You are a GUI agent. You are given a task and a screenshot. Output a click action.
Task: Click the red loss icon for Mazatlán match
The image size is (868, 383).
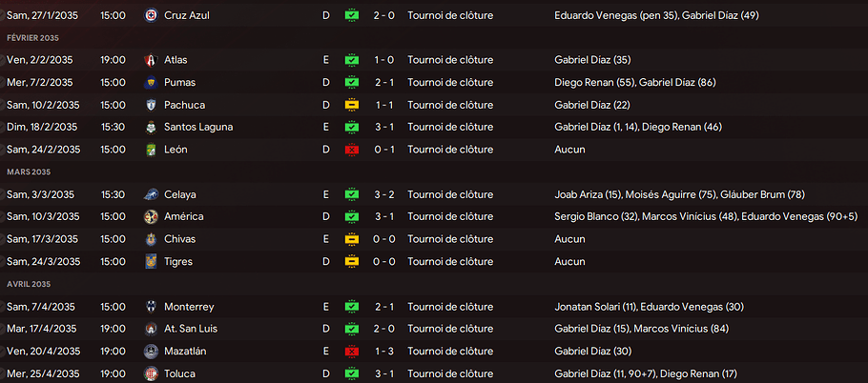tap(351, 352)
